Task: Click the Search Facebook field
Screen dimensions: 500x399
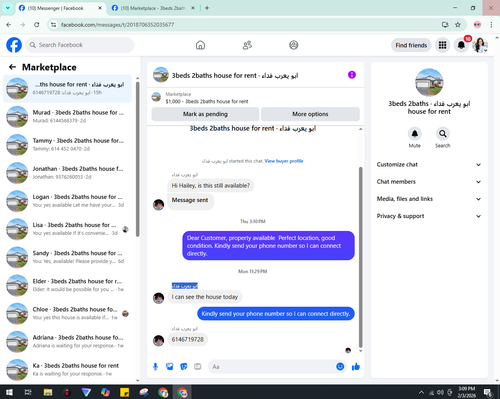Action: coord(80,45)
